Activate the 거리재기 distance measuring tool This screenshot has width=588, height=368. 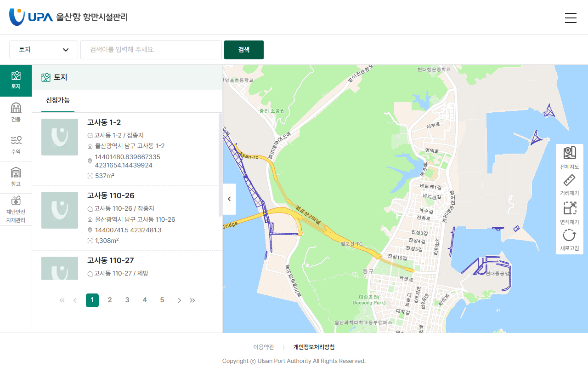[569, 185]
